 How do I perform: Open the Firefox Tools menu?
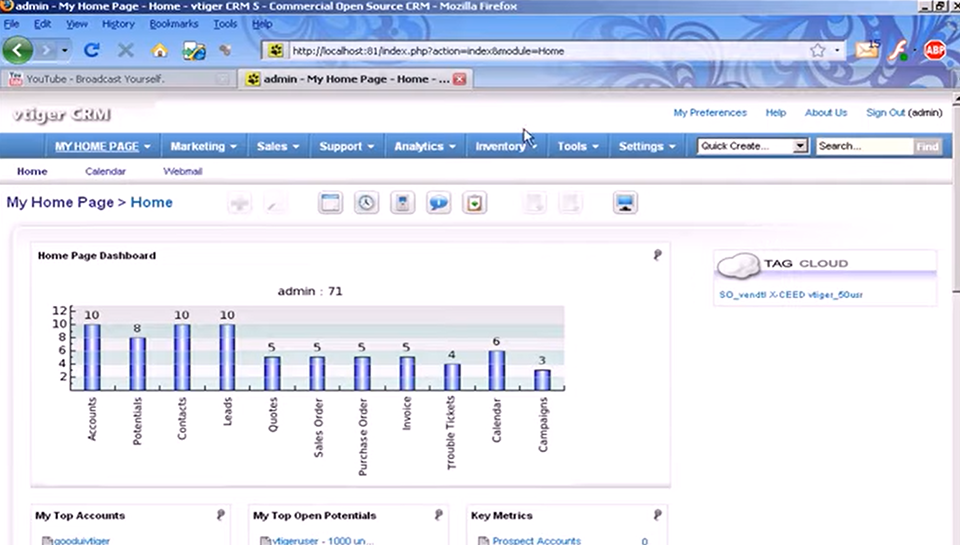pyautogui.click(x=225, y=24)
